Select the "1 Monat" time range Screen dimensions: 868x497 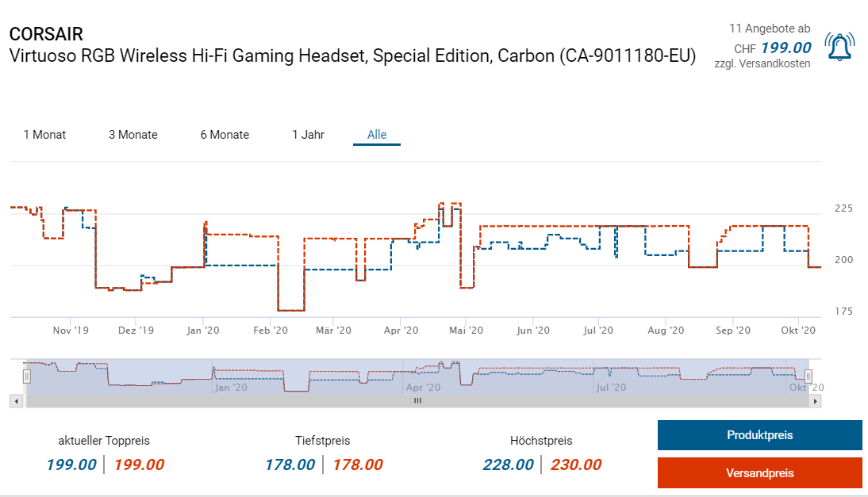coord(44,135)
